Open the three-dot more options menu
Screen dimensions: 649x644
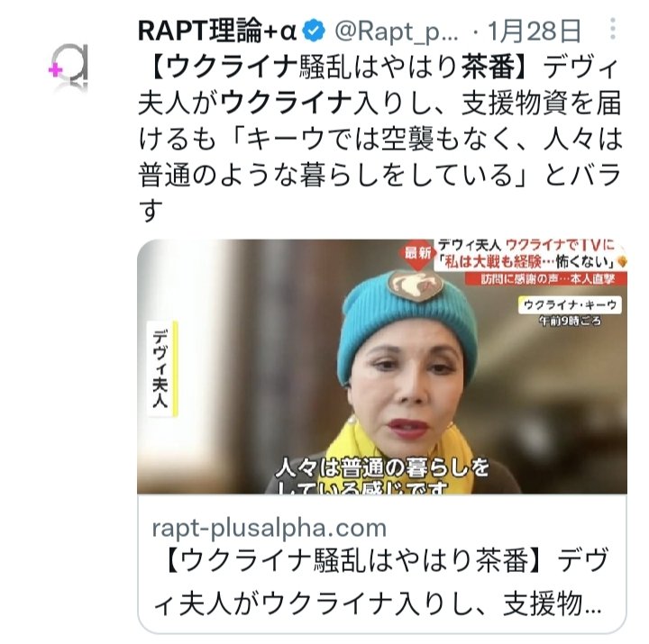tap(613, 29)
